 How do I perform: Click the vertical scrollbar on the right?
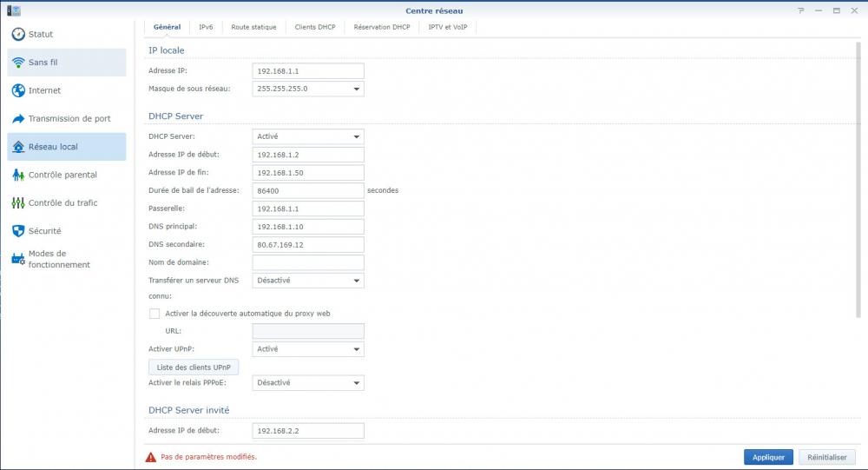[x=858, y=180]
